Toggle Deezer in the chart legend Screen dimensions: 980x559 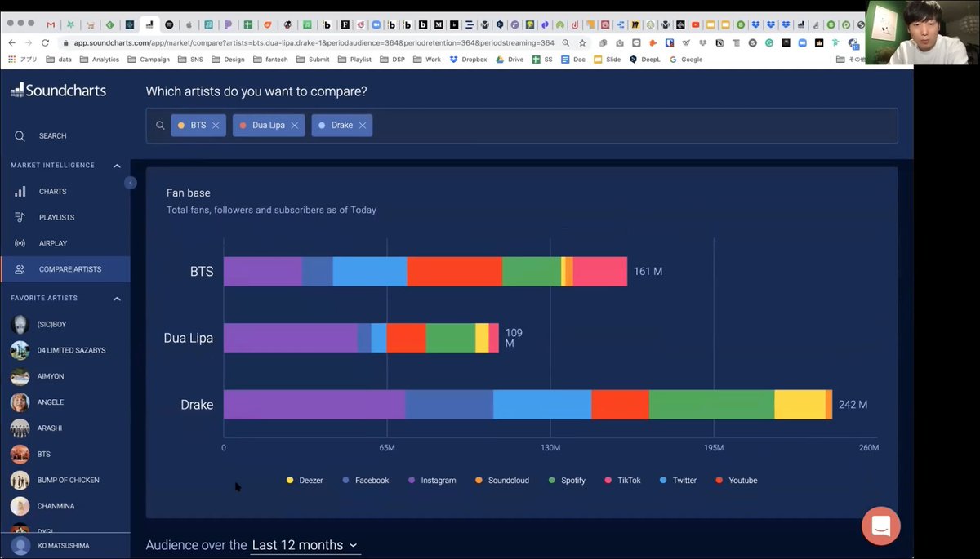[x=305, y=481]
